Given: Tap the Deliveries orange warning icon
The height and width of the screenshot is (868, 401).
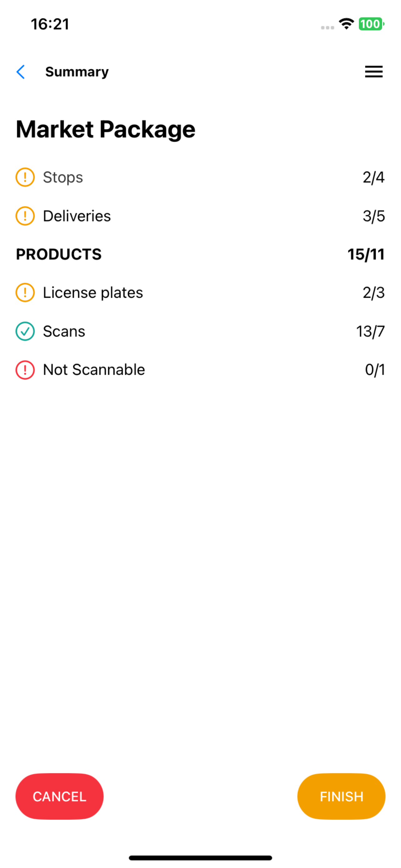Looking at the screenshot, I should 25,216.
